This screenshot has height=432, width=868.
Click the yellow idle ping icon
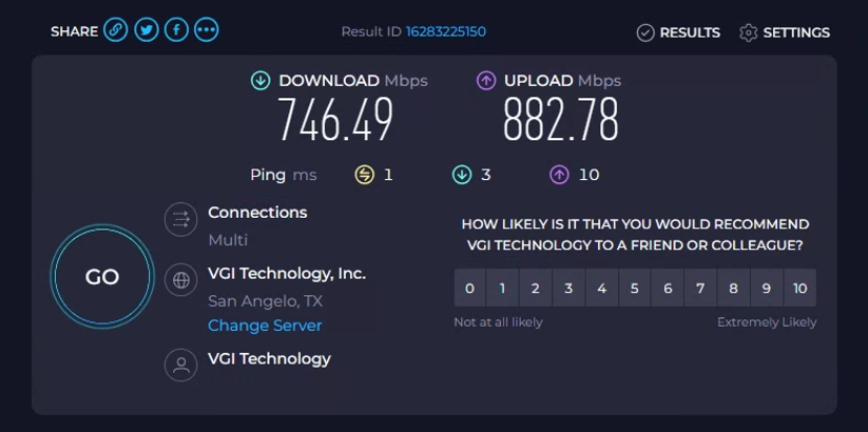(x=364, y=175)
